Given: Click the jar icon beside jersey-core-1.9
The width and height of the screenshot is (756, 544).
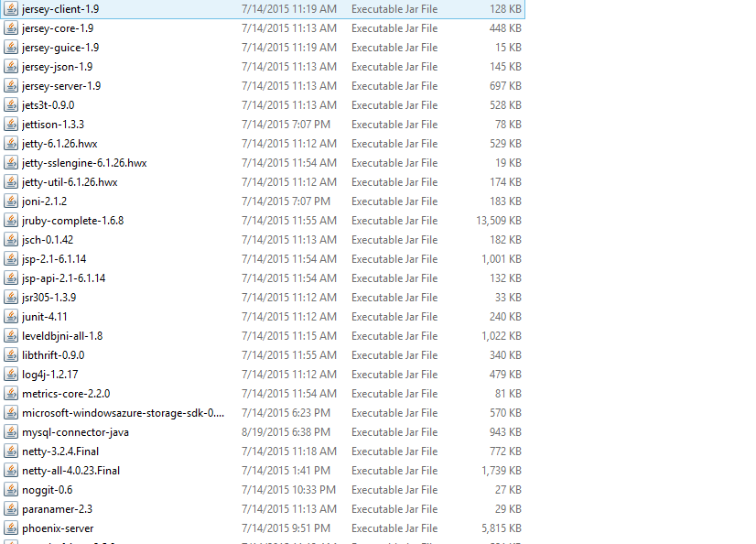Looking at the screenshot, I should 11,28.
